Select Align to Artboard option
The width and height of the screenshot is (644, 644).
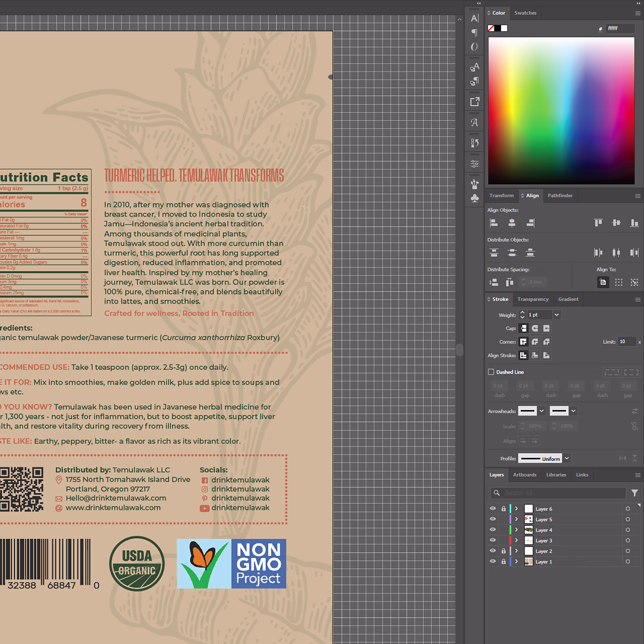(x=603, y=282)
